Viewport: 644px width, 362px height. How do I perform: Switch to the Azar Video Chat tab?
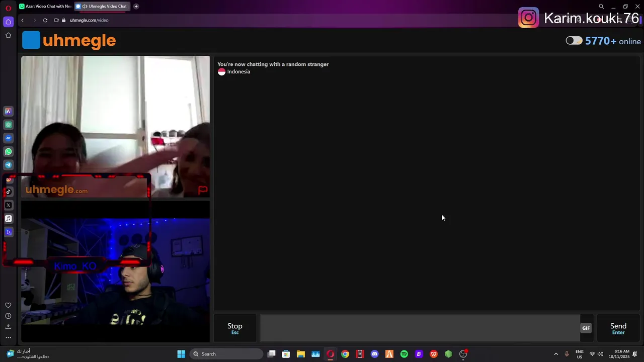pos(45,7)
